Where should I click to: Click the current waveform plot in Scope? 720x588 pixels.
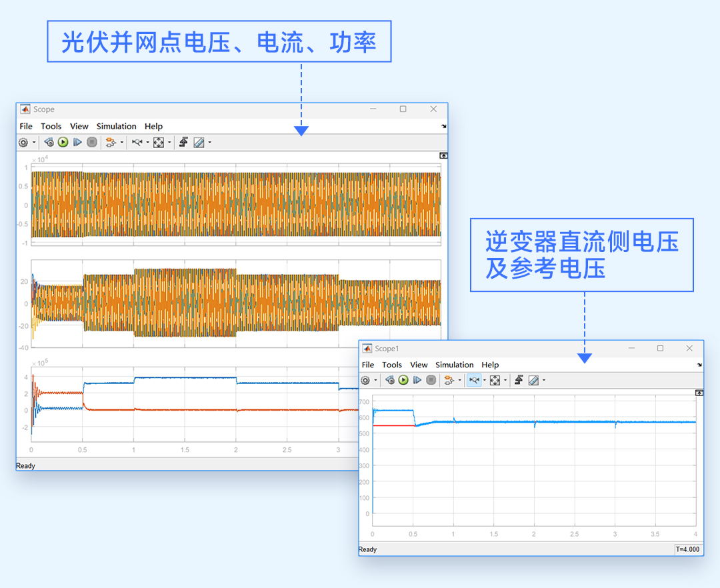[x=236, y=303]
